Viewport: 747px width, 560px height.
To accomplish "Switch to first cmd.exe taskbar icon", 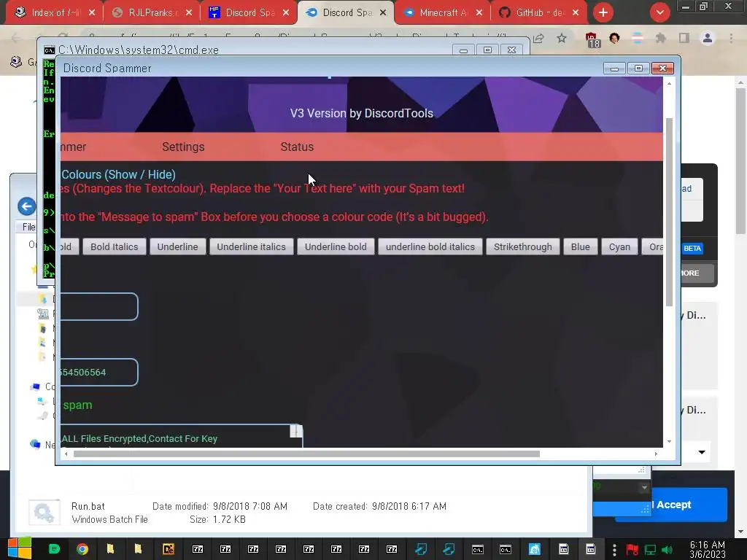I will 477,550.
